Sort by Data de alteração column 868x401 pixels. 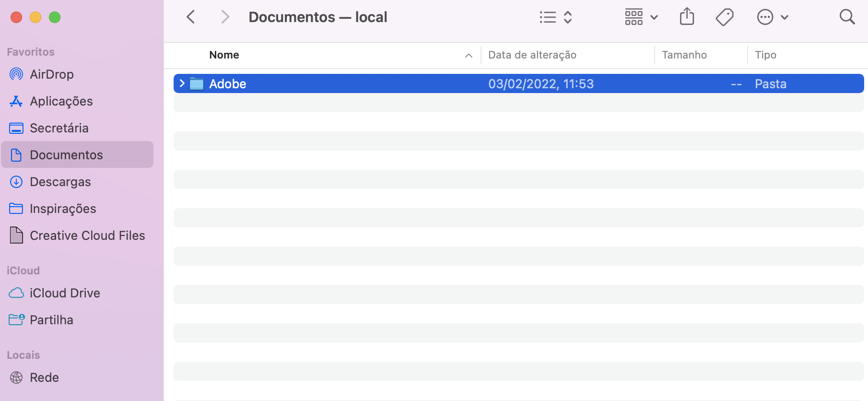coord(532,55)
